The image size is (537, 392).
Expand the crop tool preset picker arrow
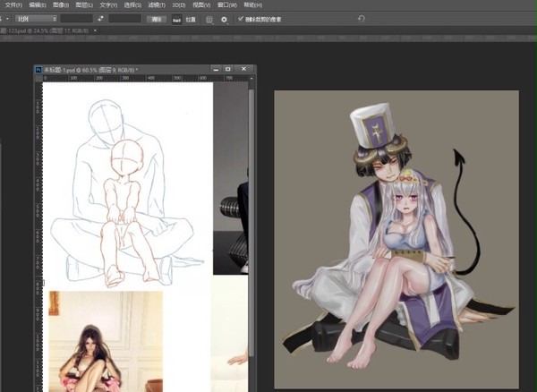7,19
